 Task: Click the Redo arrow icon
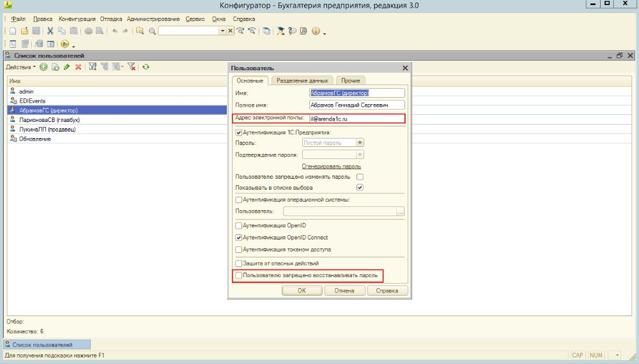125,31
